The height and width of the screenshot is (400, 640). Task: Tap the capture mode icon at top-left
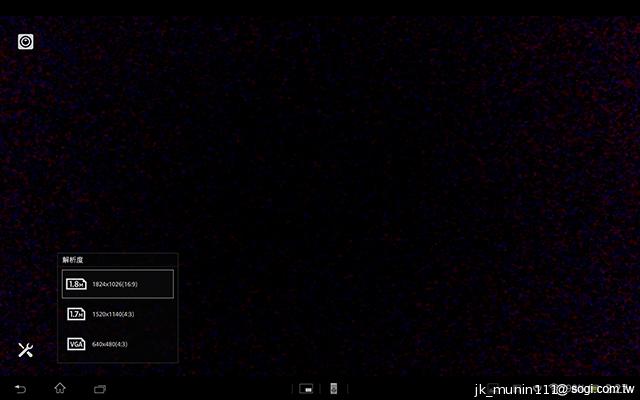click(x=25, y=41)
